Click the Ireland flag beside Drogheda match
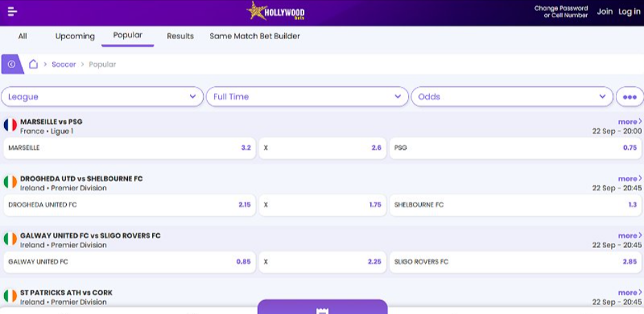The image size is (644, 314). click(10, 182)
